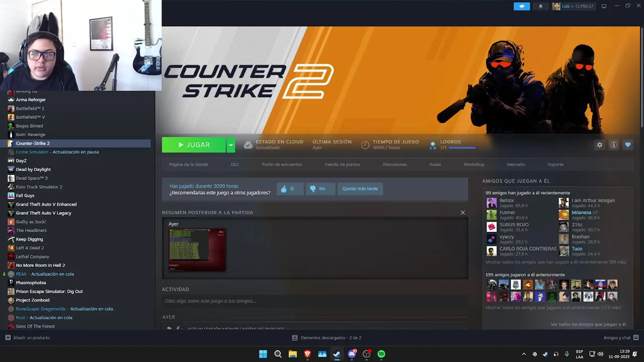Open game settings gear icon

(599, 145)
